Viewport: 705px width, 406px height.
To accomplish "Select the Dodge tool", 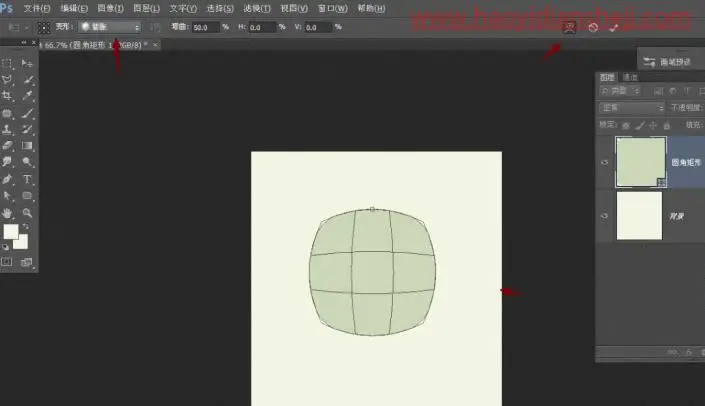I will click(27, 161).
